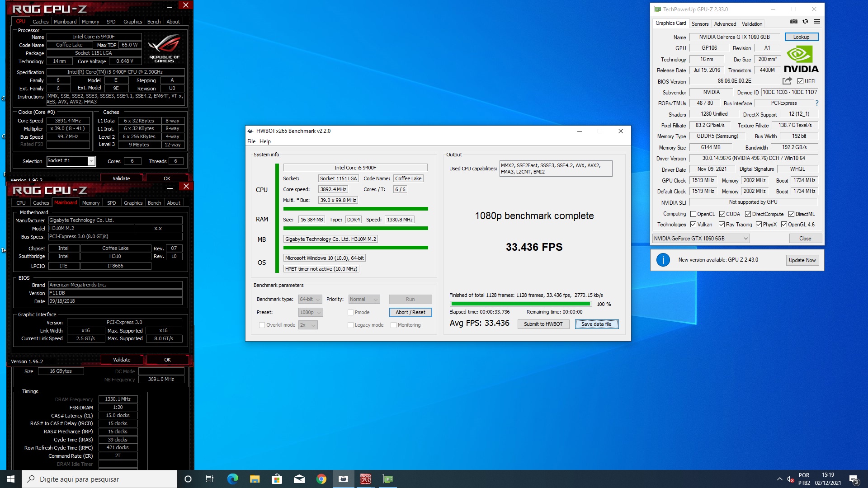Screen dimensions: 868x488
Task: Toggle the Ray Tracing checkbox
Action: (x=722, y=225)
